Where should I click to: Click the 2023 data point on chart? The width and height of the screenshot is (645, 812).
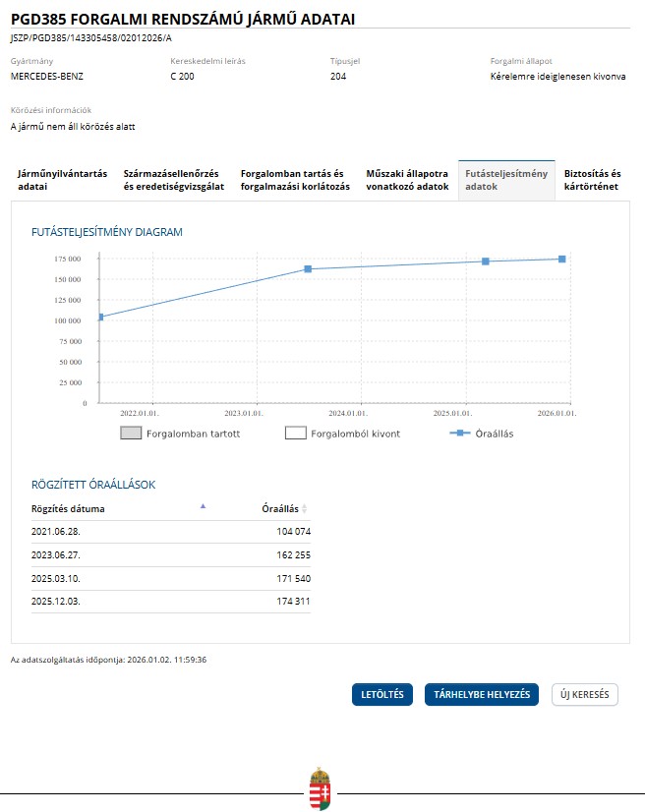coord(308,268)
